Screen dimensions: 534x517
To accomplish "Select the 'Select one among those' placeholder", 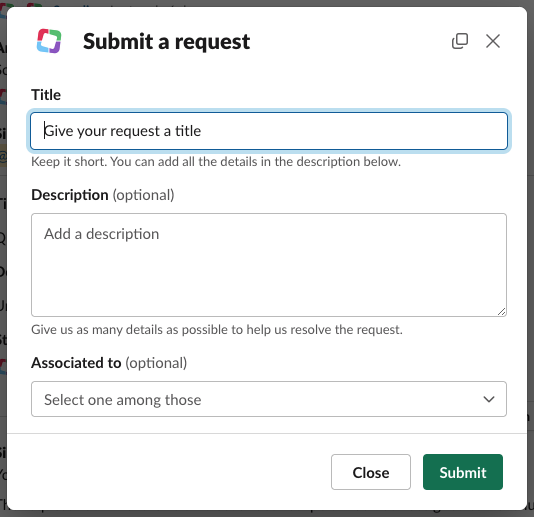I will [123, 400].
